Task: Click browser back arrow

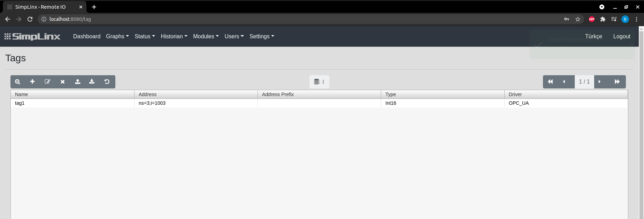Action: pos(8,19)
